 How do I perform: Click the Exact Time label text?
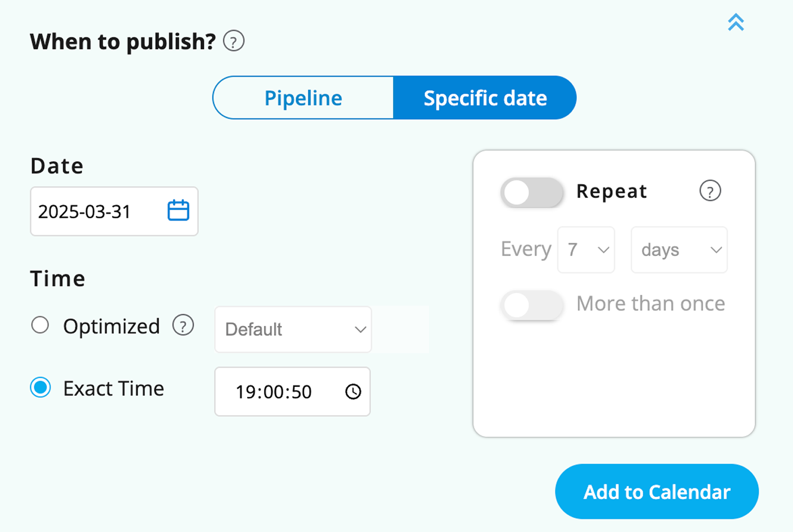114,388
